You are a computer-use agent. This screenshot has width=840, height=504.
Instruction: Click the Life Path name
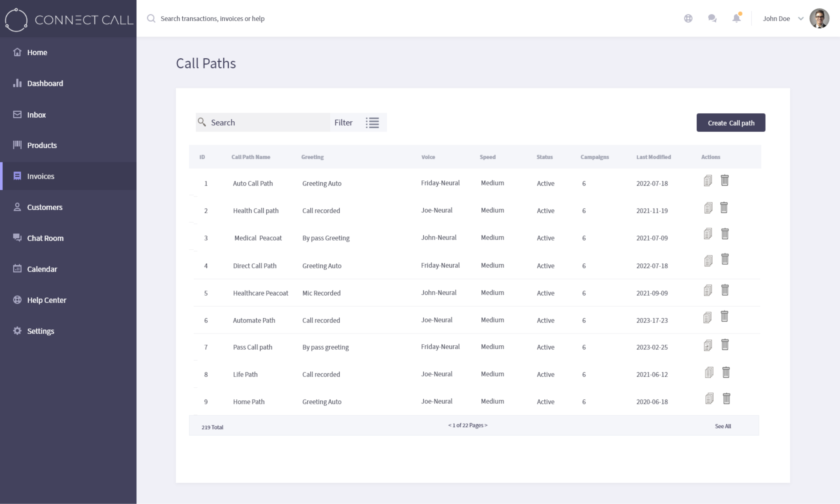[245, 374]
